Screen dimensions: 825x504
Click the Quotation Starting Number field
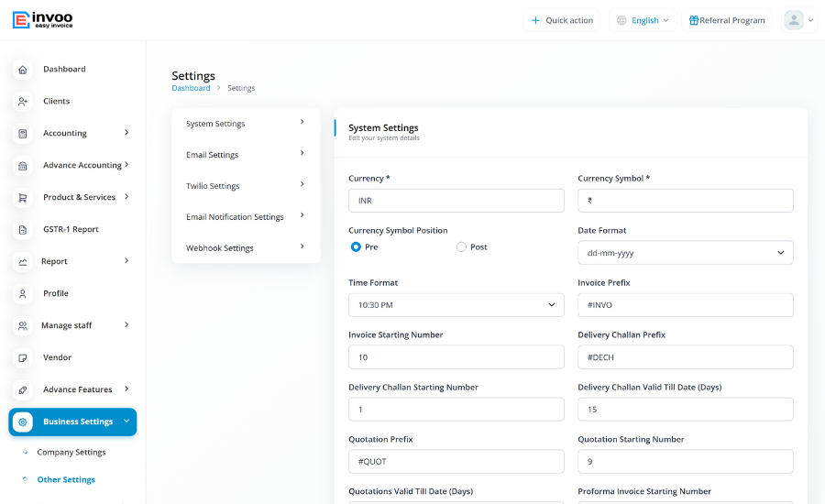[x=685, y=461]
